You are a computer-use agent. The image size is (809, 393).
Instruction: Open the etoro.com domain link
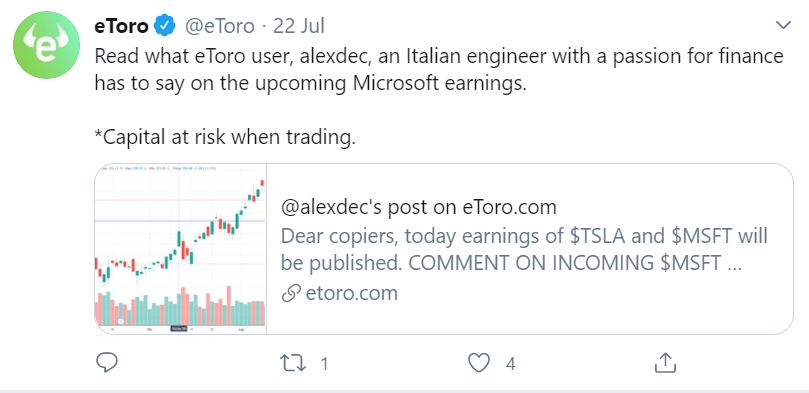tap(351, 293)
